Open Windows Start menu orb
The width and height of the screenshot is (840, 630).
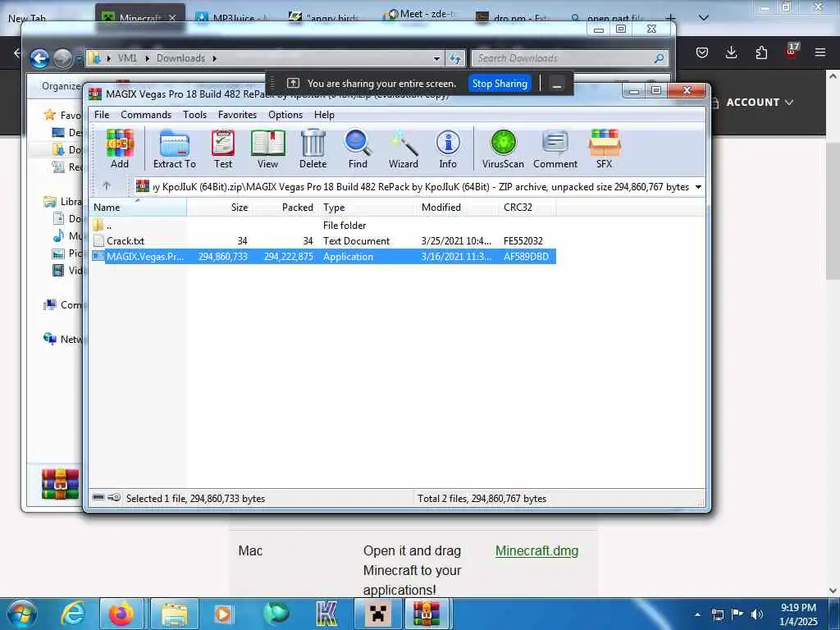22,614
